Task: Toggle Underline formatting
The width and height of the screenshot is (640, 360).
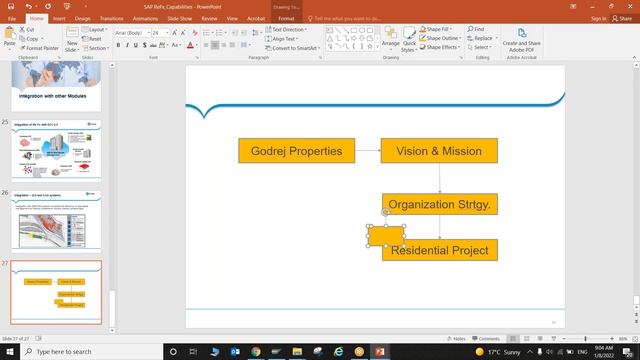Action: 136,45
